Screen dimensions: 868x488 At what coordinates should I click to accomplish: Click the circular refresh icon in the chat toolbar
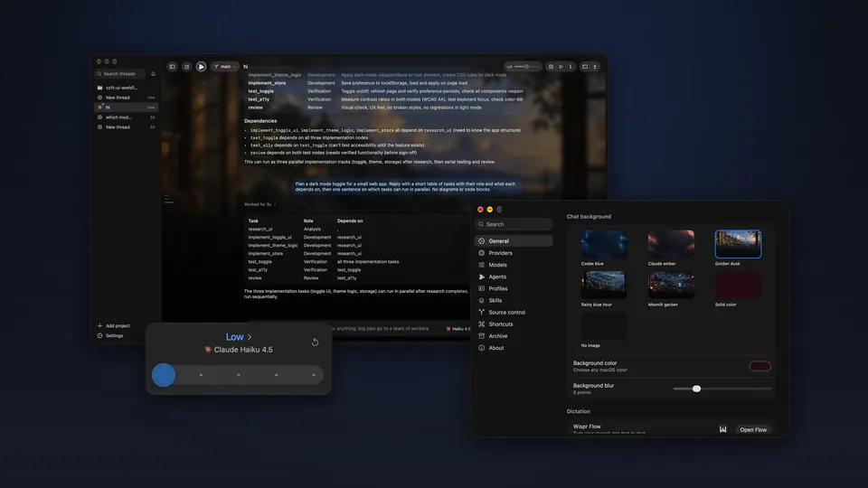pos(186,66)
